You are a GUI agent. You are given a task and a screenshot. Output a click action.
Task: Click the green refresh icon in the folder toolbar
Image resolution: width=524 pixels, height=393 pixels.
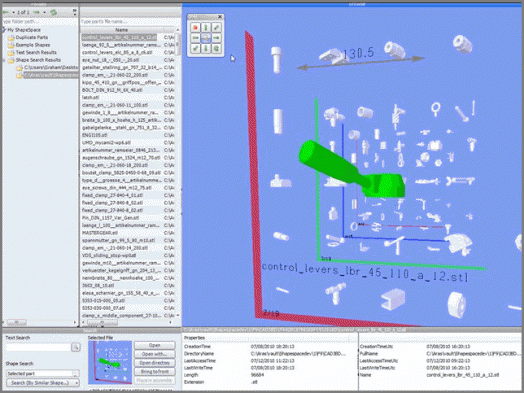[53, 12]
